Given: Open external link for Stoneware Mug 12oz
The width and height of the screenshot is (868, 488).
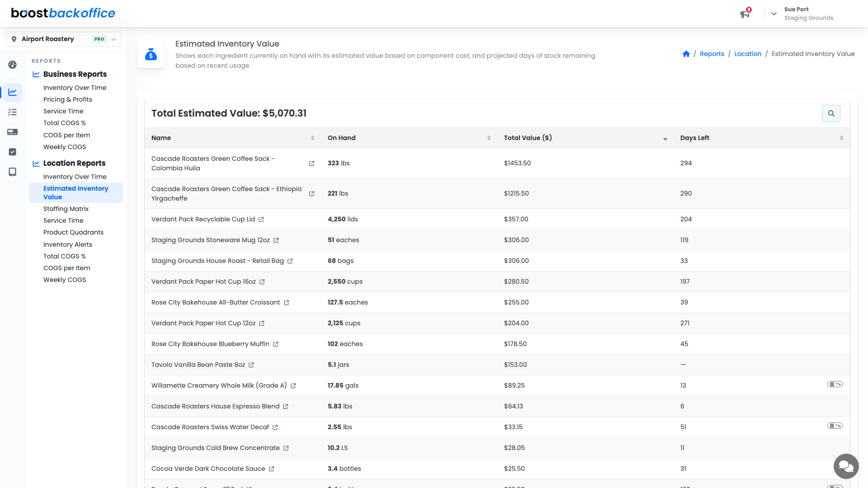Looking at the screenshot, I should pos(276,240).
